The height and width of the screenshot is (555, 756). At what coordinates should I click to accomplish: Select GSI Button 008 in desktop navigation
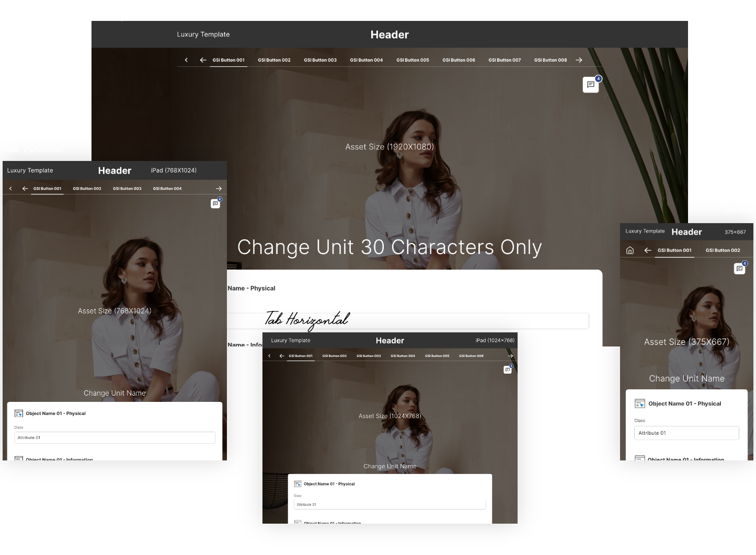550,60
